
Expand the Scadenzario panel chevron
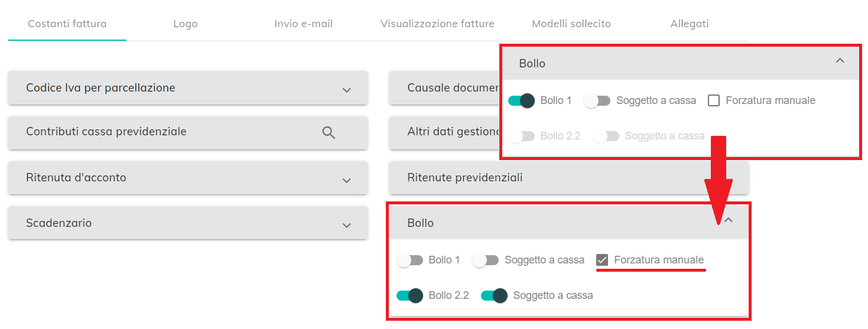click(347, 225)
